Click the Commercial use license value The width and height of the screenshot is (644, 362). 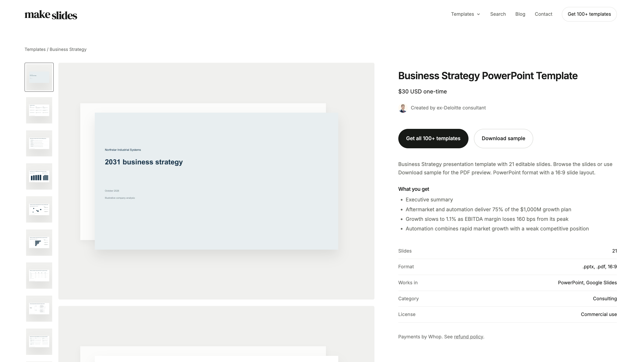pos(599,315)
